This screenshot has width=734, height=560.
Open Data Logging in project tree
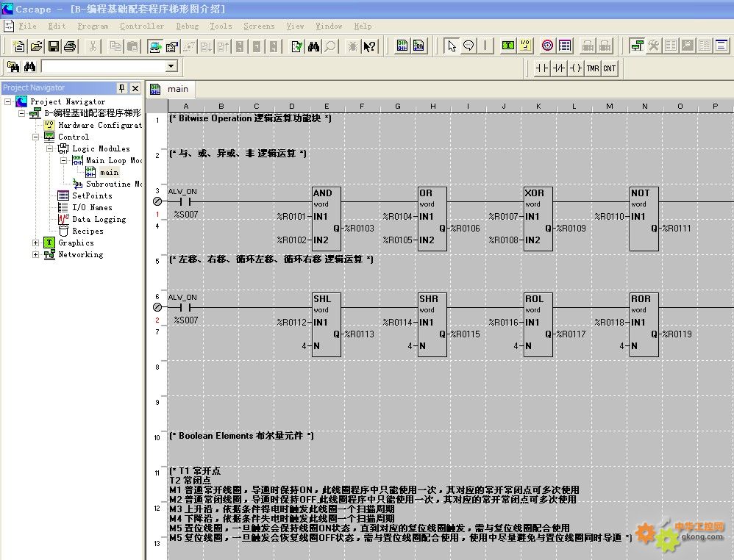pyautogui.click(x=99, y=219)
